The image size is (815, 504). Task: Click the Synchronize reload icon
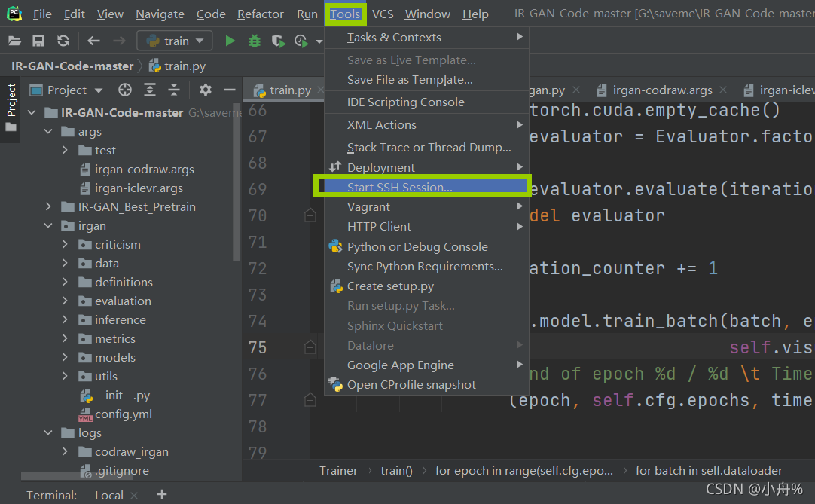(x=63, y=41)
